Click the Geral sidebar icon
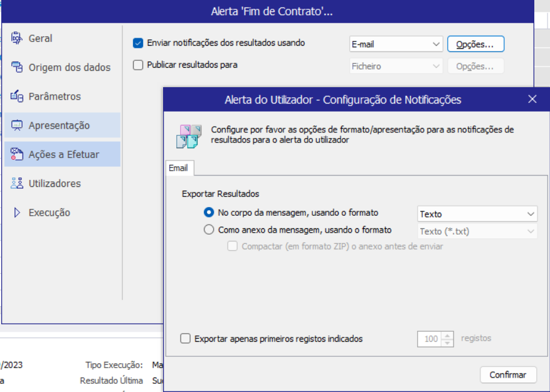 pos(17,38)
